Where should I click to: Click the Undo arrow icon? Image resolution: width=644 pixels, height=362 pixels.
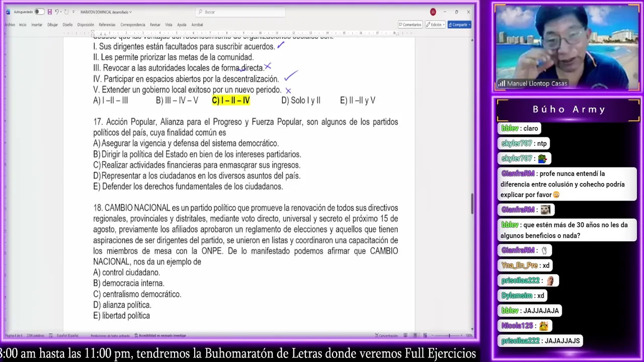tap(57, 12)
